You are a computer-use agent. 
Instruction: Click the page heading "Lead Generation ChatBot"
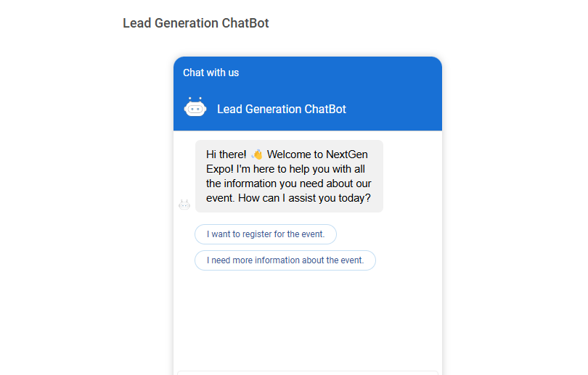point(196,23)
